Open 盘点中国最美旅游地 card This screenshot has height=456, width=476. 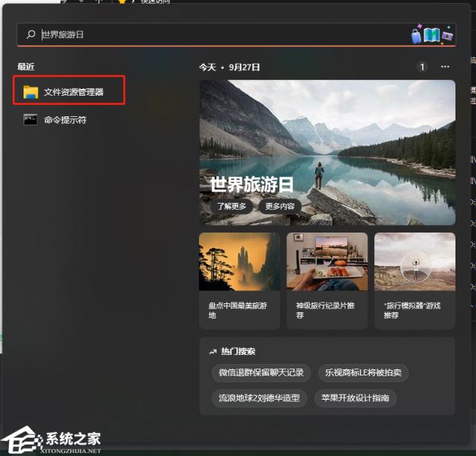coord(239,280)
